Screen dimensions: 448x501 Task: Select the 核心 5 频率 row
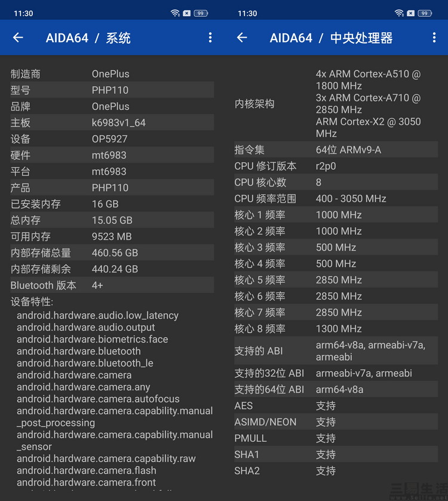point(336,280)
